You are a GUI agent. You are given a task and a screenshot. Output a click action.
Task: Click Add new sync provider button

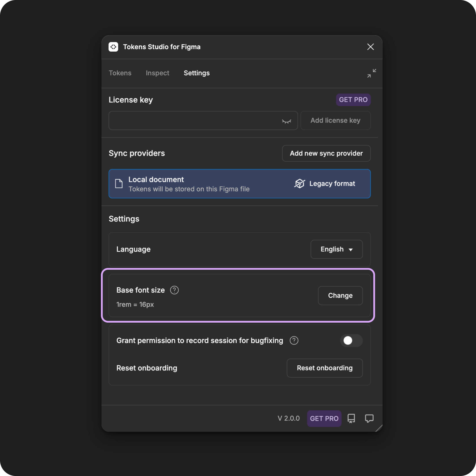[326, 153]
